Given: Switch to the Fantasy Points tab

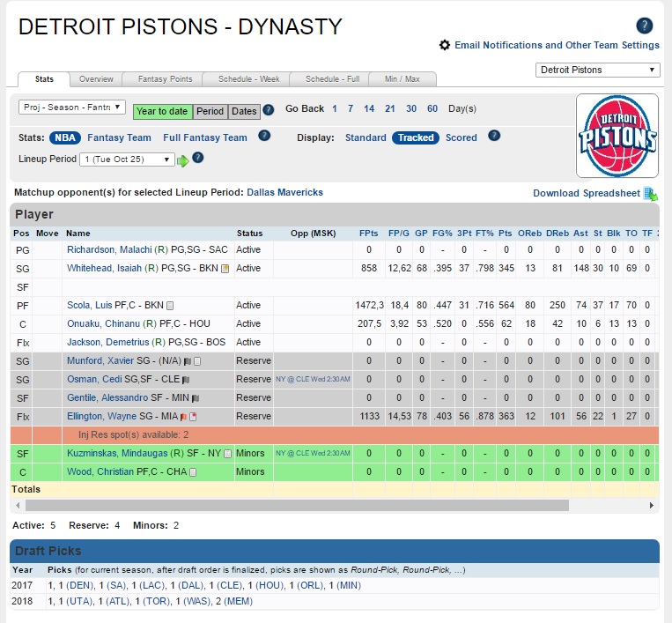Looking at the screenshot, I should [x=165, y=79].
